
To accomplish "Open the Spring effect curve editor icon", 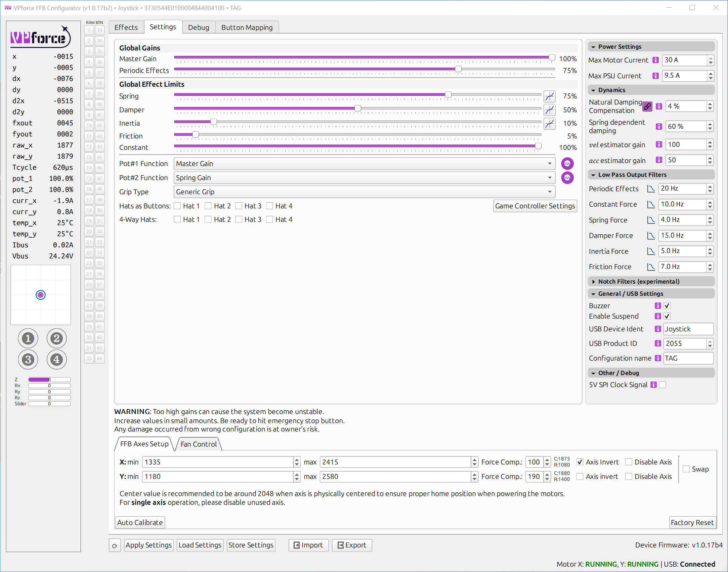I will [x=550, y=96].
